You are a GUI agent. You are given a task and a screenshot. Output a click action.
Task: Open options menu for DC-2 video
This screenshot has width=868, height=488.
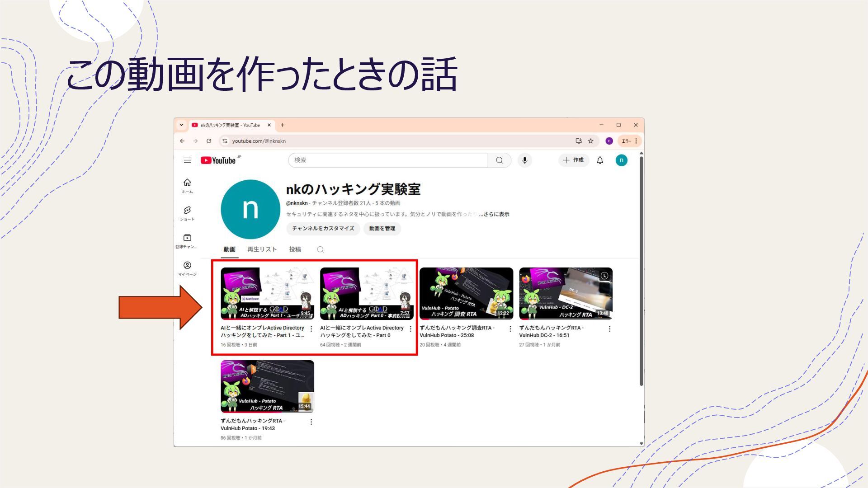coord(609,329)
